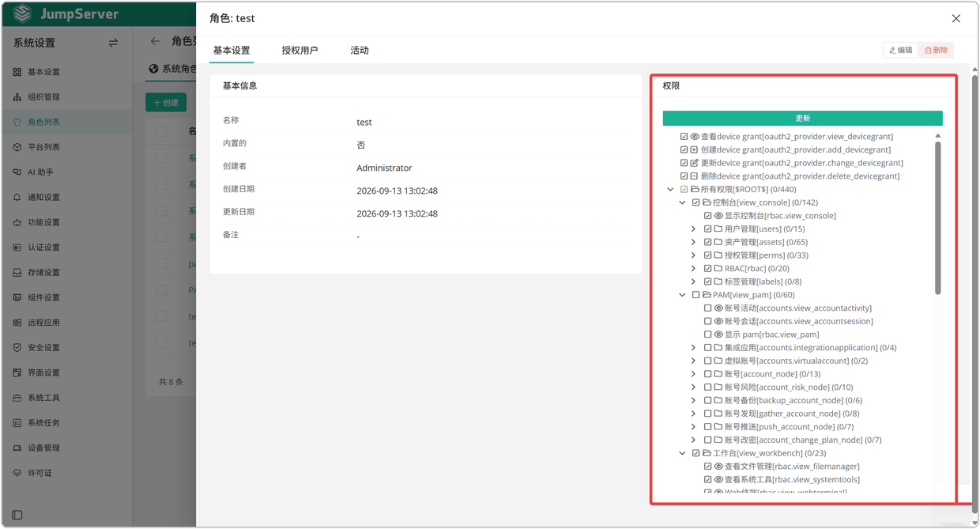The height and width of the screenshot is (529, 980).
Task: Check the 集成应用 permission box
Action: coord(708,348)
